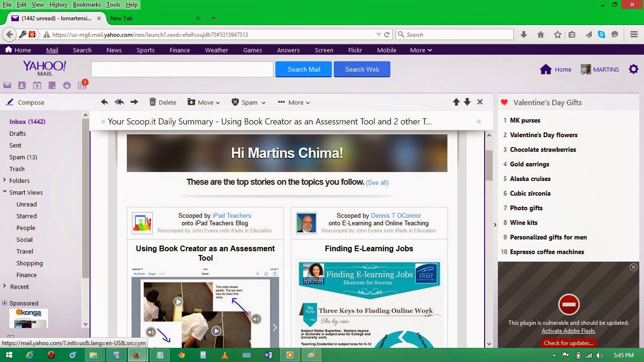This screenshot has height=362, width=644.
Task: Go to News in Yahoo navigation bar
Action: coord(114,50)
